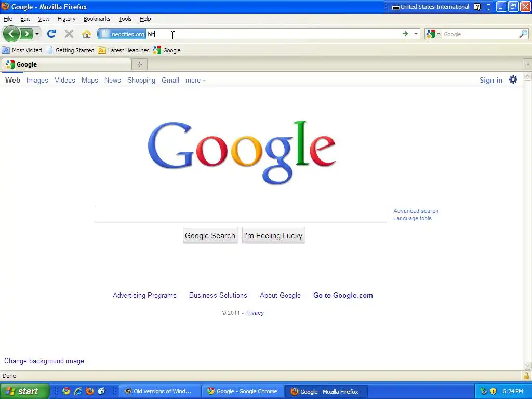Launch Chrome from quick launch icon
Viewport: 532px width, 399px height.
coord(66,391)
